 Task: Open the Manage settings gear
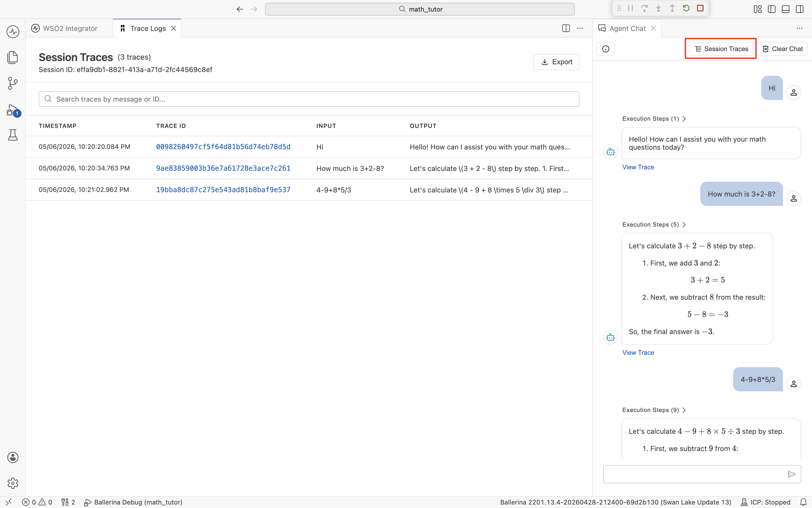pos(13,483)
